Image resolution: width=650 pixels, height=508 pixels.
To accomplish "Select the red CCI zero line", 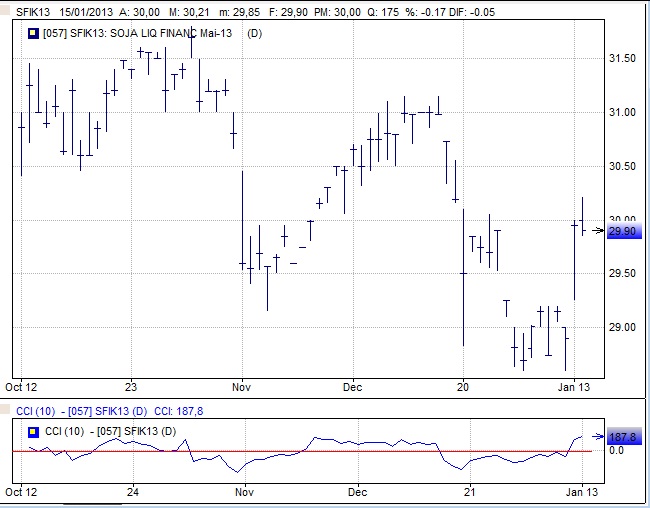I will tap(300, 451).
